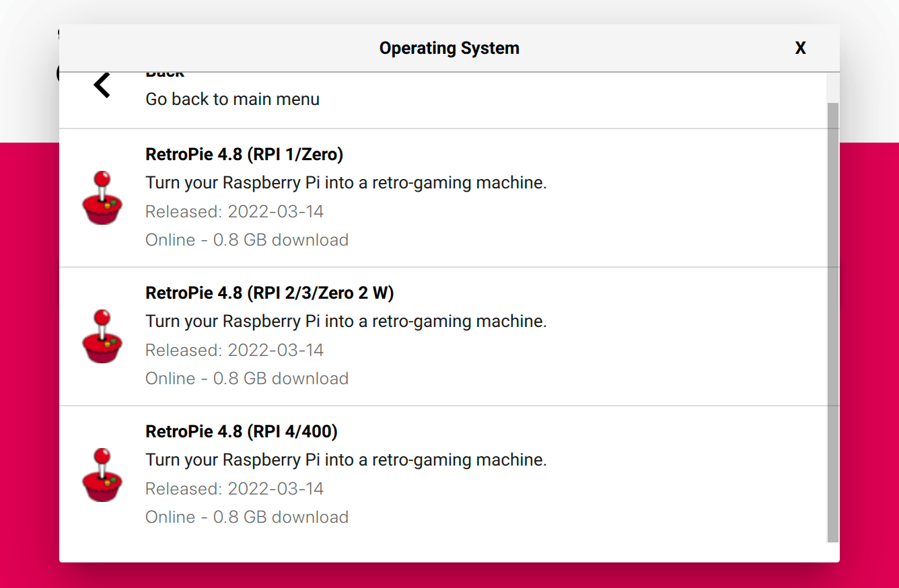This screenshot has width=899, height=588.
Task: Click the OS list vertical scrollbar thumb
Action: pos(832,322)
